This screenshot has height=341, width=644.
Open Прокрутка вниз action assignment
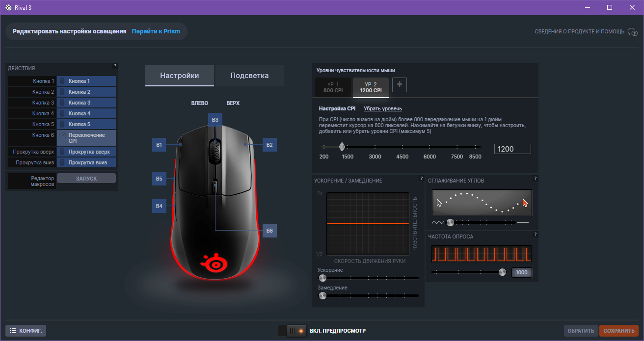pyautogui.click(x=86, y=162)
